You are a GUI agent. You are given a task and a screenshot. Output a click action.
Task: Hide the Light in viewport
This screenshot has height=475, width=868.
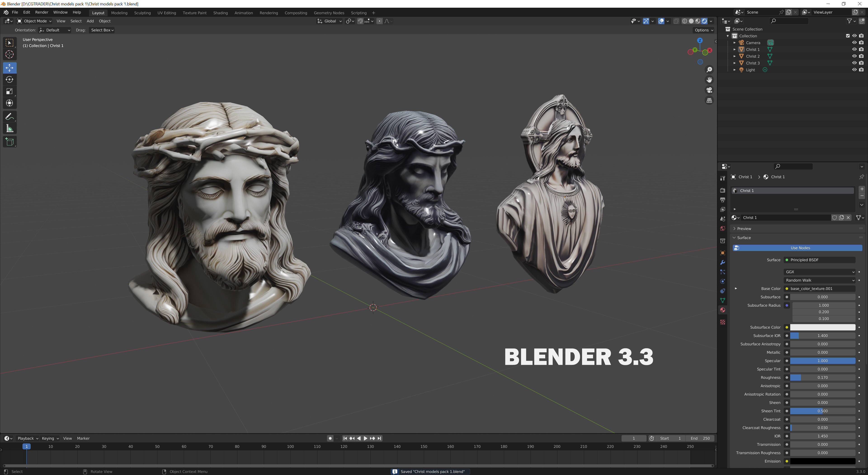(x=854, y=69)
